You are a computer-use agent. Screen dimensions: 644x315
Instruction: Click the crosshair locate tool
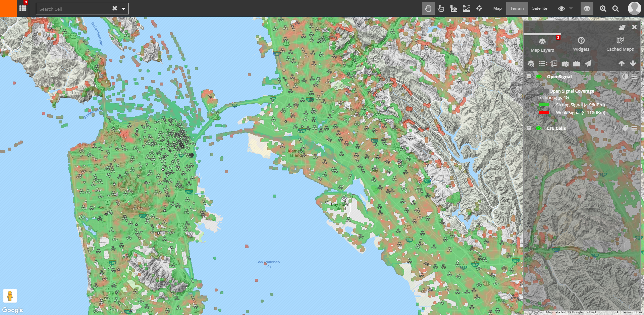click(x=479, y=8)
